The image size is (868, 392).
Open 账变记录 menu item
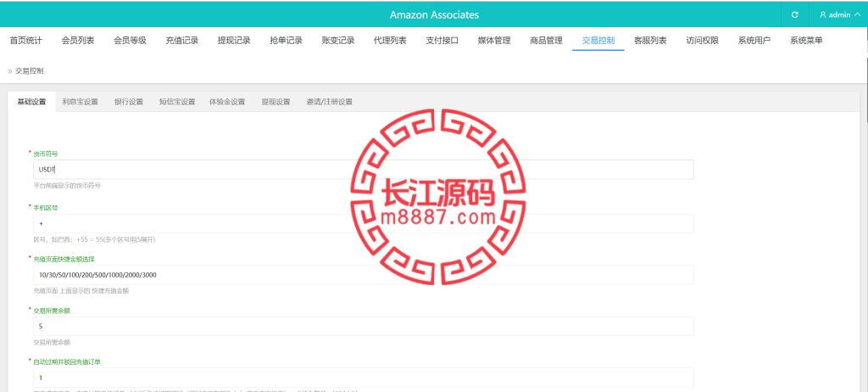(338, 41)
